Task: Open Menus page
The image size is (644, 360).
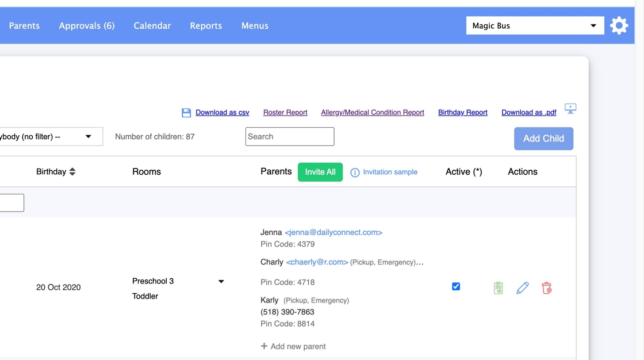Action: [x=255, y=25]
